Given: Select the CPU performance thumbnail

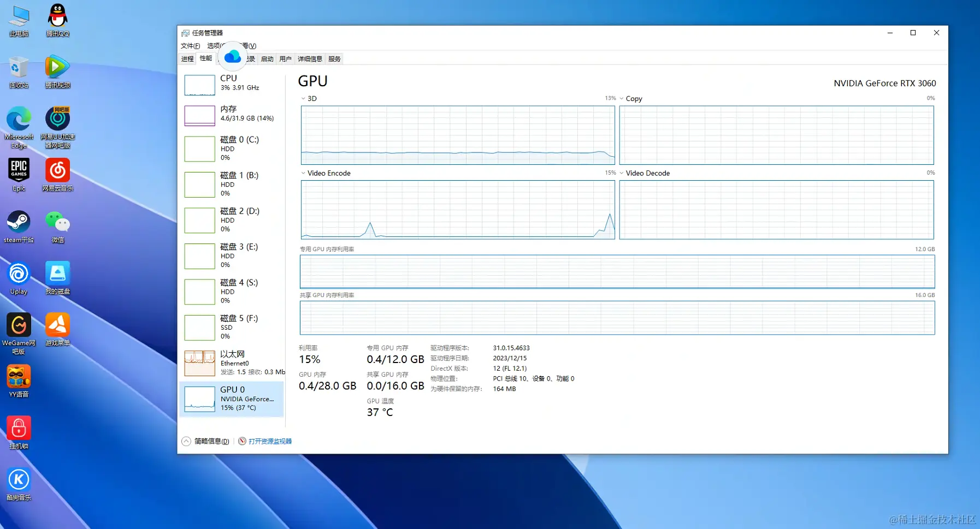Looking at the screenshot, I should [x=232, y=84].
